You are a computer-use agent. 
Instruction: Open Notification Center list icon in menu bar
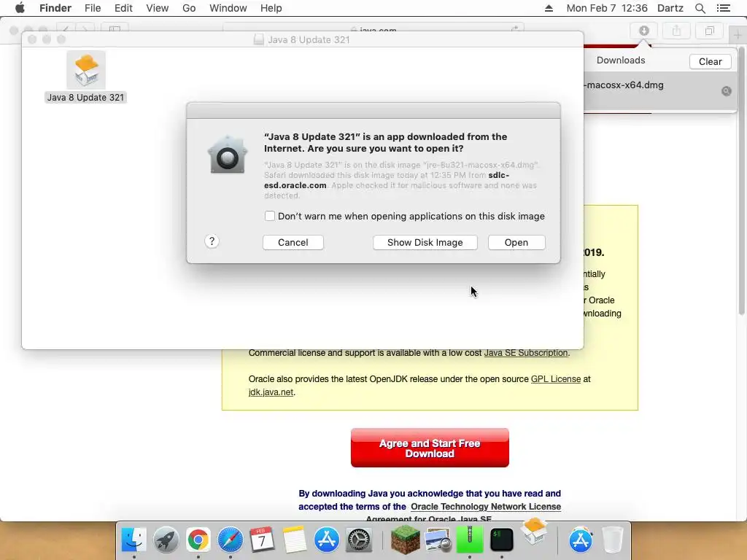(x=723, y=8)
